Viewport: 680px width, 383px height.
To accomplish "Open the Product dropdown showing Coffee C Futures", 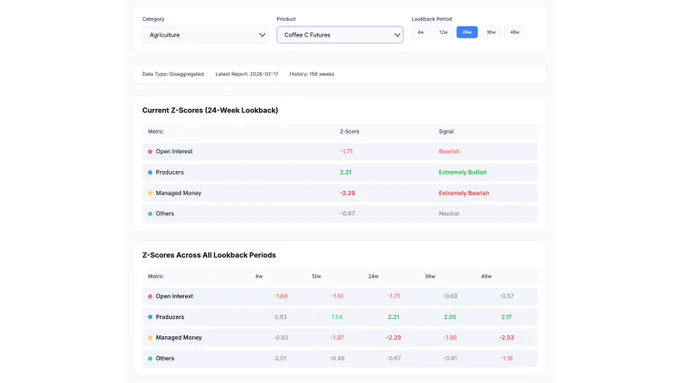I will coord(340,35).
